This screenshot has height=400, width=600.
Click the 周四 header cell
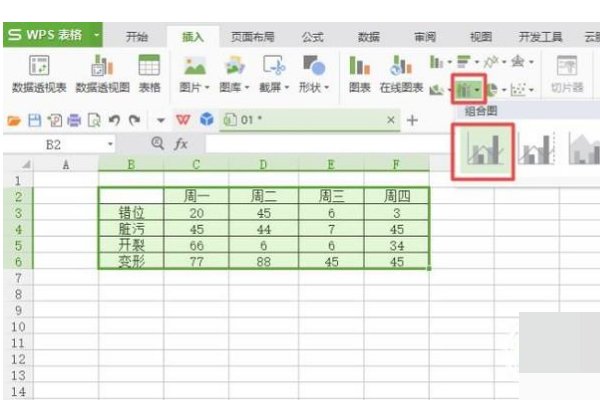coord(397,196)
